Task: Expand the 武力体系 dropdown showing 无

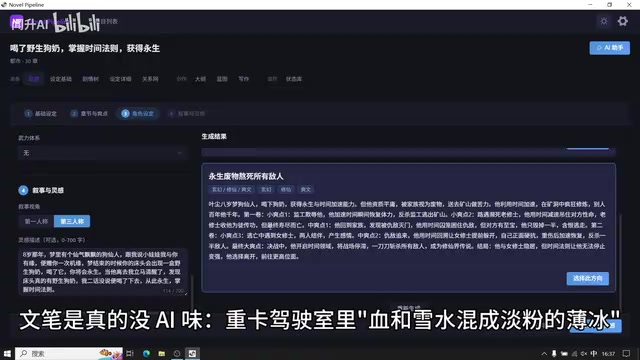Action: [x=102, y=153]
